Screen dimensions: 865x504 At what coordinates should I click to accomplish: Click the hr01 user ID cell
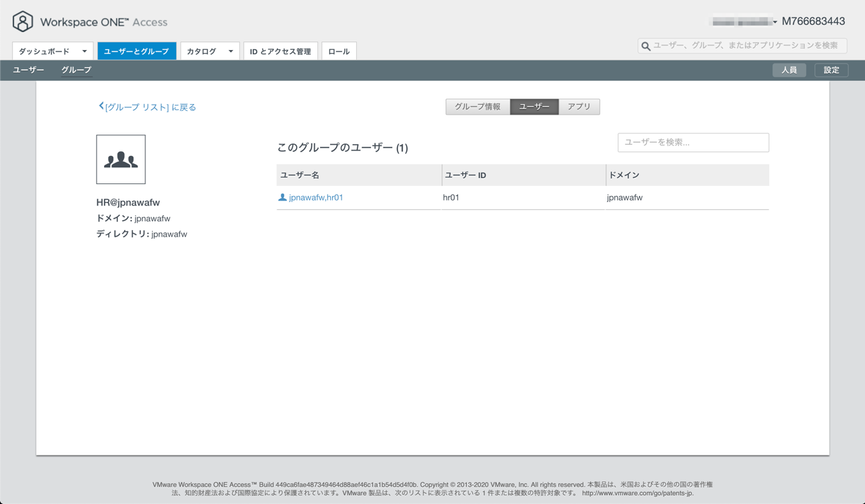pos(451,197)
